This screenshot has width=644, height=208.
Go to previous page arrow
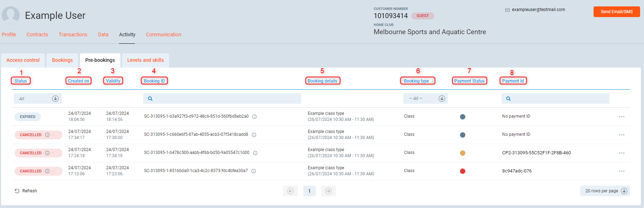point(290,191)
